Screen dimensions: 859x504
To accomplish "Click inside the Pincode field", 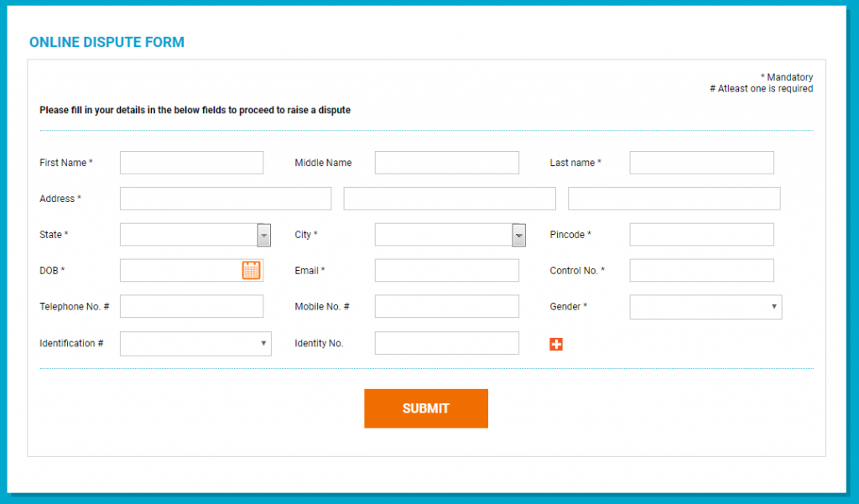I will [701, 234].
